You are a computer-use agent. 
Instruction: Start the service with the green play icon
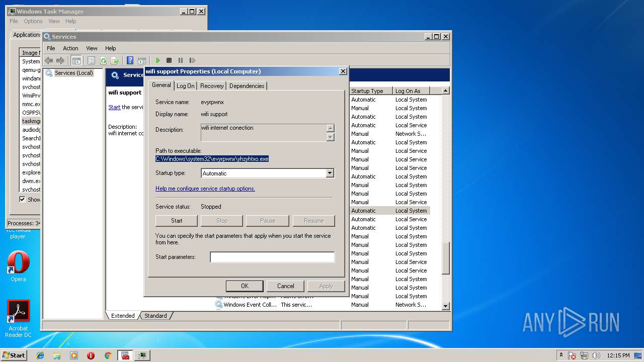tap(157, 60)
